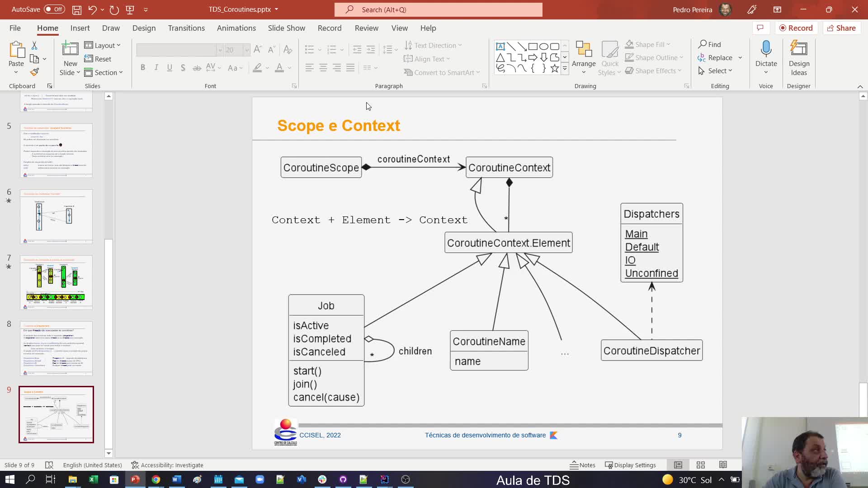Toggle Italic formatting

[x=156, y=67]
